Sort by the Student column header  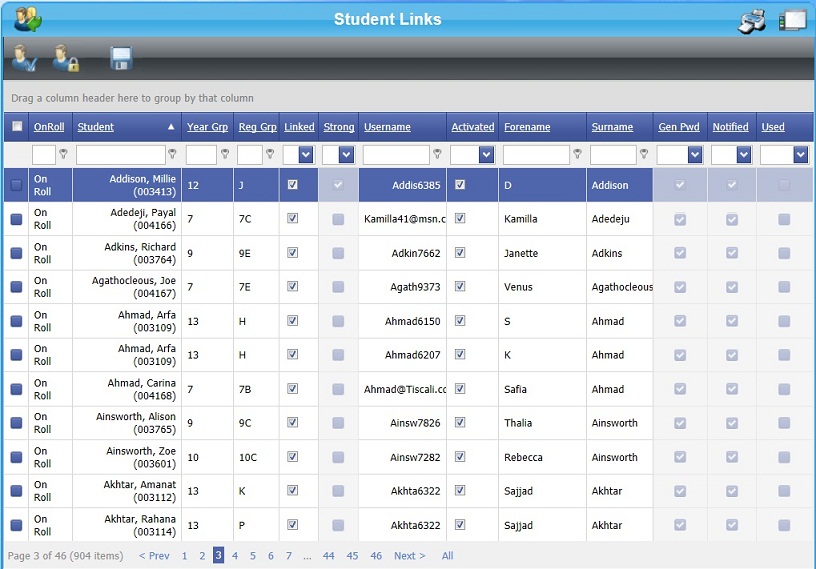(x=95, y=127)
